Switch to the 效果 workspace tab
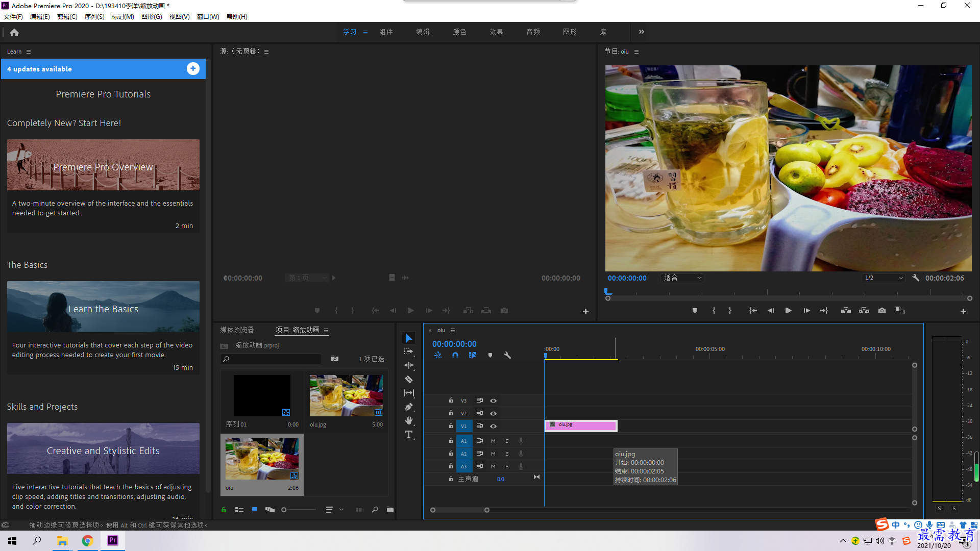This screenshot has height=551, width=980. pos(496,32)
